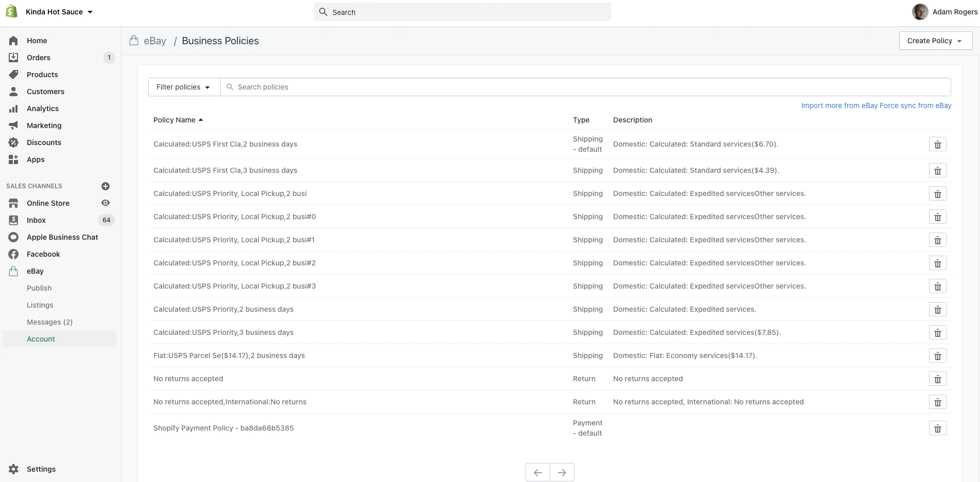980x482 pixels.
Task: Click the Shopify logo icon
Action: point(12,12)
